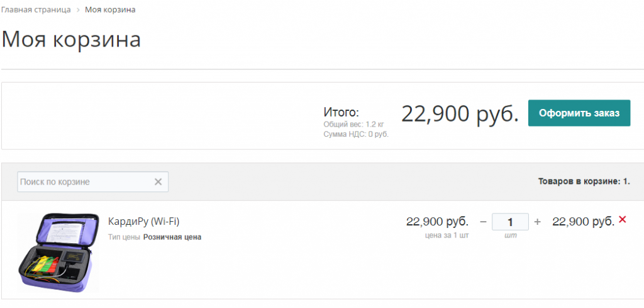Select the Моя корзина breadcrumb item
644x308 pixels.
[x=110, y=10]
